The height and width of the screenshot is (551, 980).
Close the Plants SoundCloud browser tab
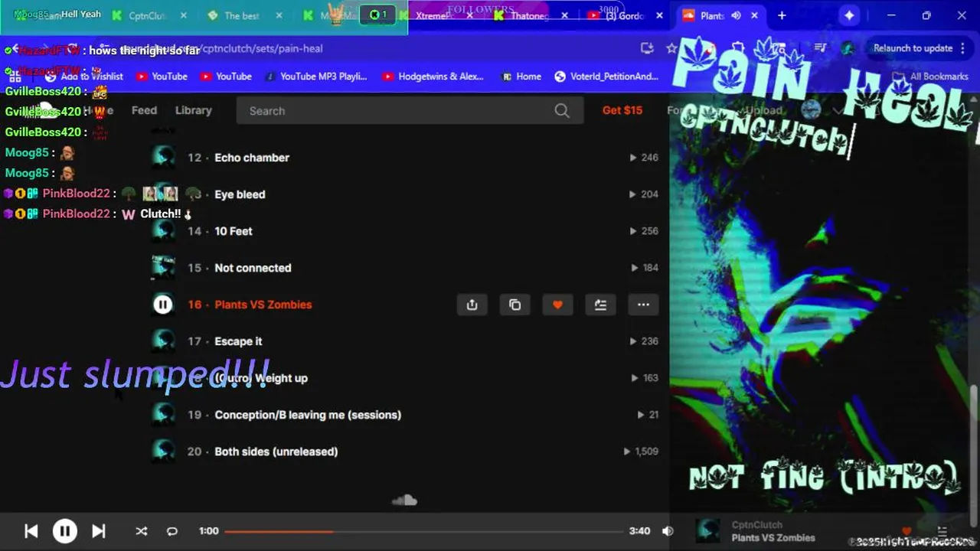coord(754,15)
